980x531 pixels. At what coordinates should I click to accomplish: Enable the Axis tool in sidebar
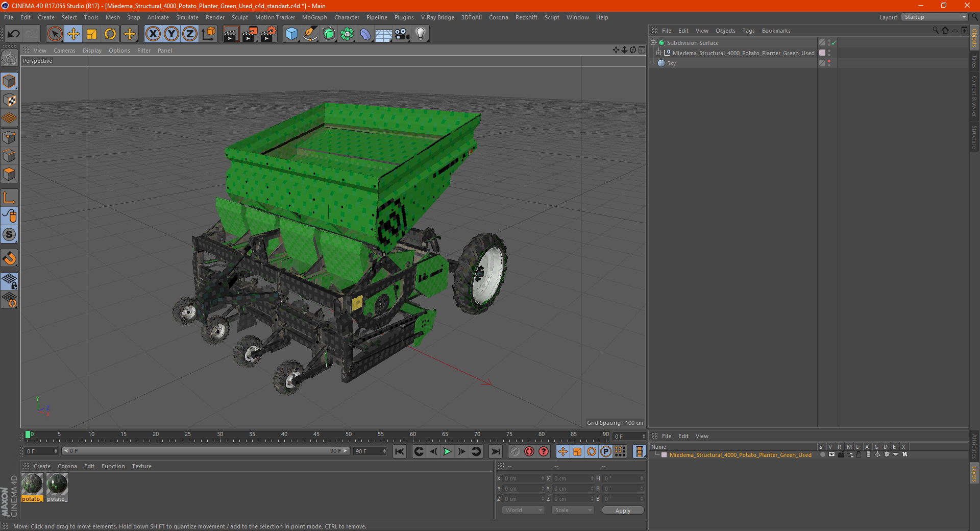[9, 198]
